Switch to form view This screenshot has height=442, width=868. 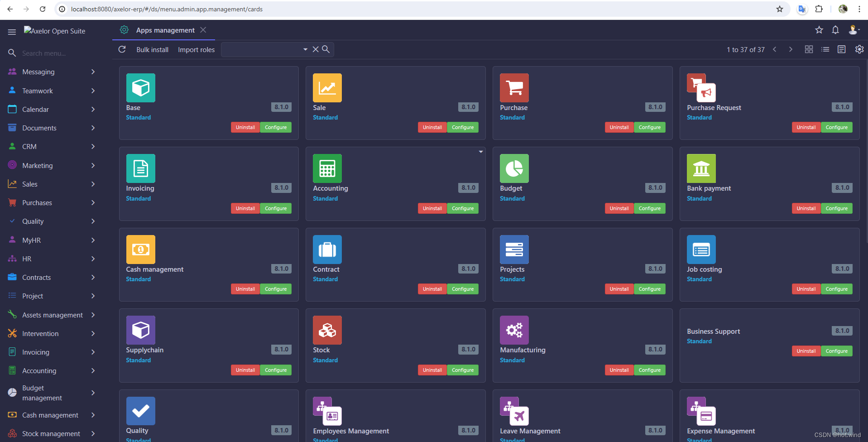841,49
